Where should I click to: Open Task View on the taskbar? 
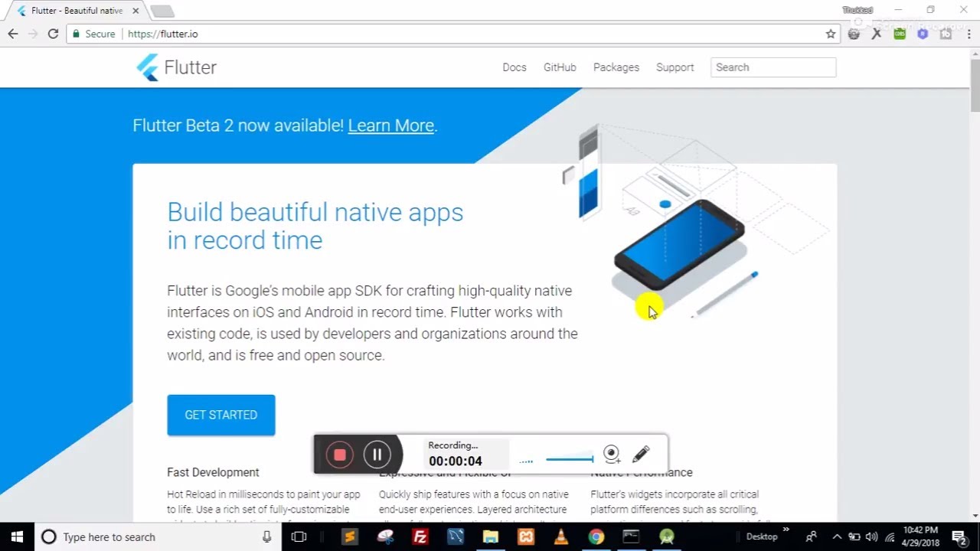pos(299,536)
